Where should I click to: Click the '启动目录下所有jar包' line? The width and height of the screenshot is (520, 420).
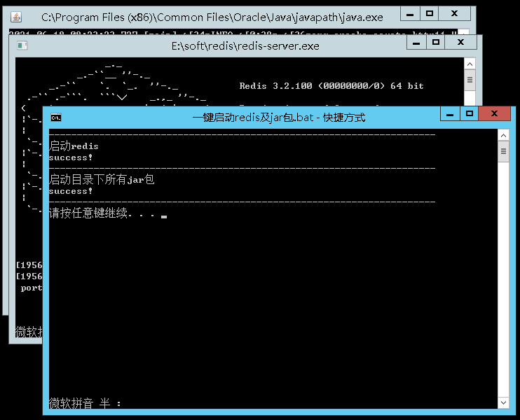coord(102,179)
